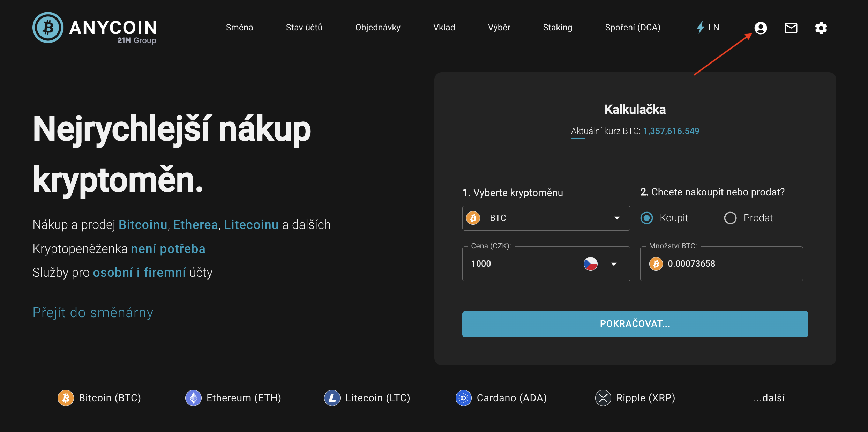Click the Cardano (ADA) coin icon
This screenshot has width=868, height=432.
(x=464, y=398)
